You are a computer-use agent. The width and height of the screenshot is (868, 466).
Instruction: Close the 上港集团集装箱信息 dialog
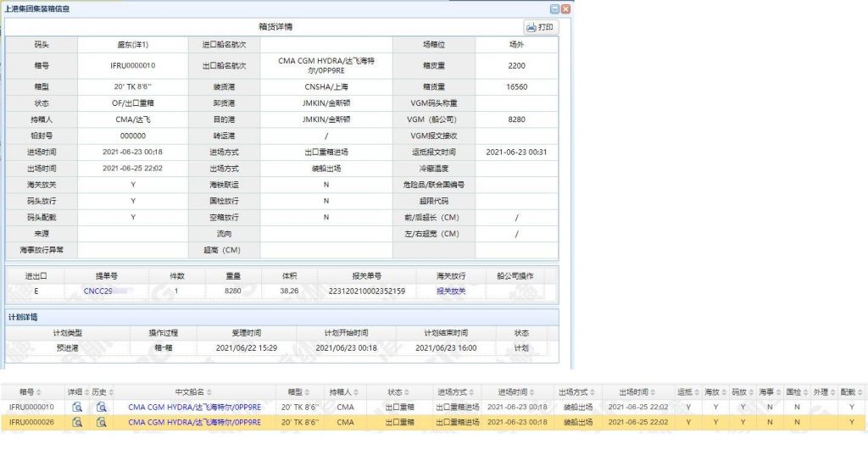pyautogui.click(x=566, y=8)
